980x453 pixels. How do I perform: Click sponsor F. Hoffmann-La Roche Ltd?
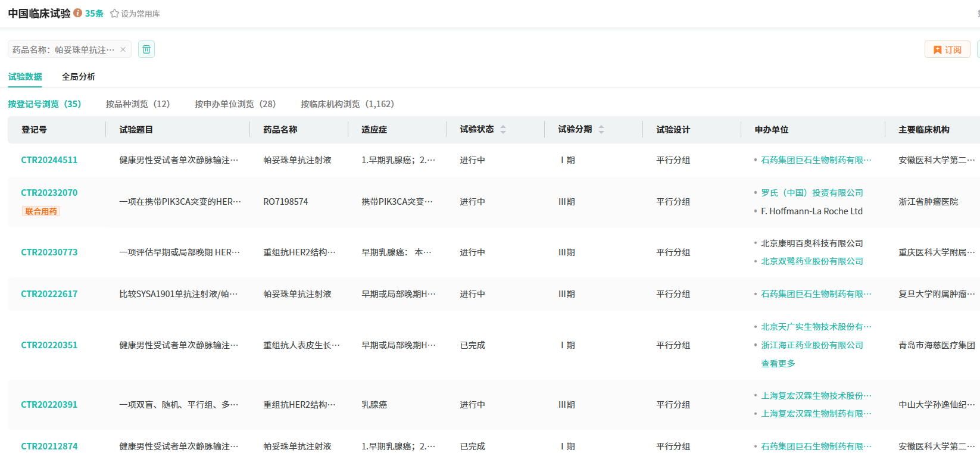click(812, 211)
